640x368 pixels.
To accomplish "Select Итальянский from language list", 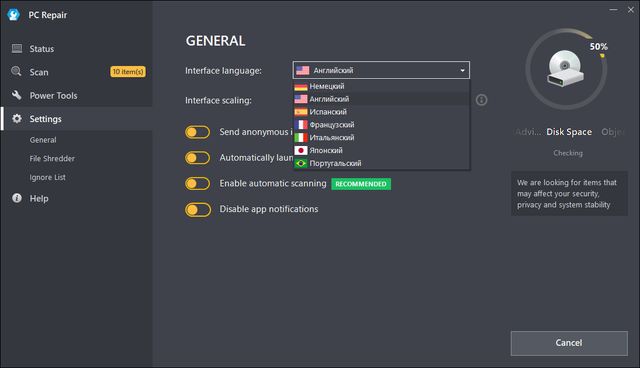I will 382,137.
